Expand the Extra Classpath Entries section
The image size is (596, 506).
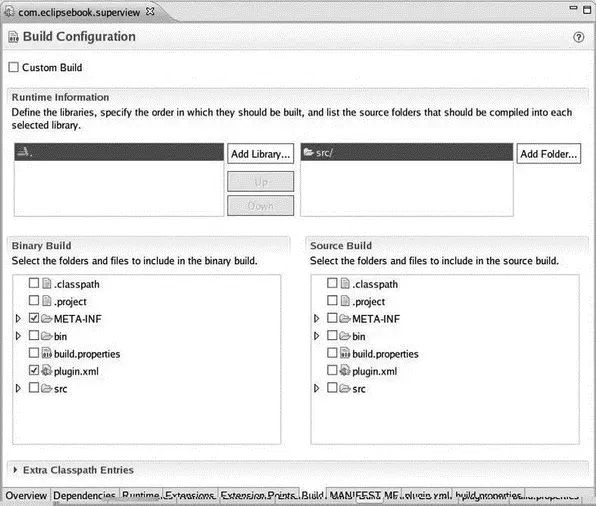click(x=15, y=470)
